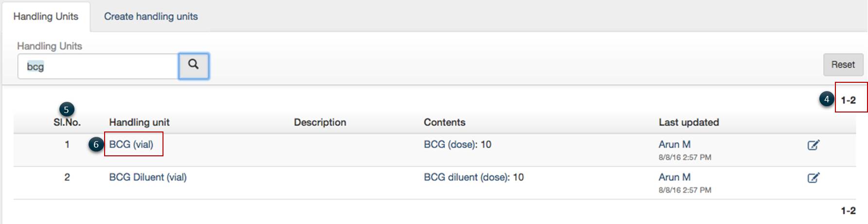Viewport: 868px width, 224px height.
Task: Click the Handling unit column header
Action: coord(139,123)
